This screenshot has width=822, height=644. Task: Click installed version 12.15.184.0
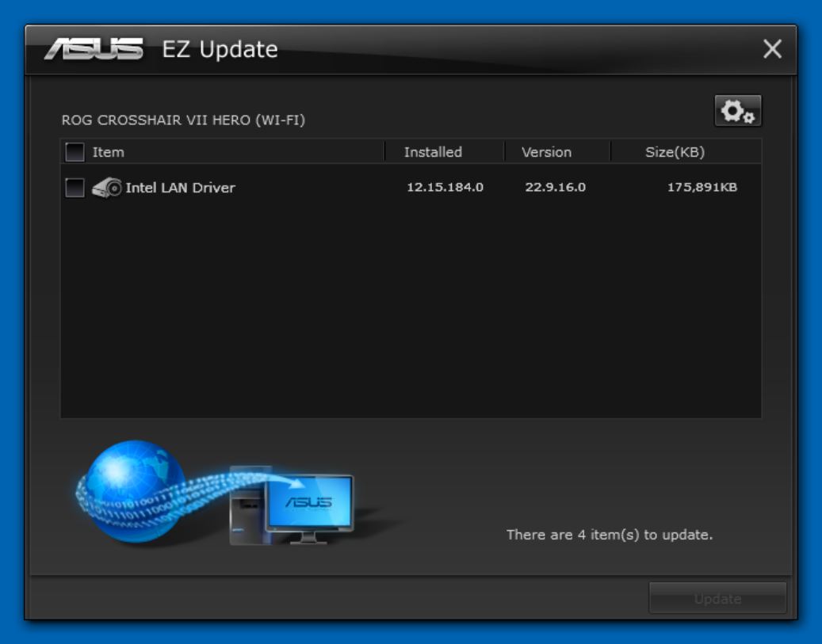[x=445, y=187]
